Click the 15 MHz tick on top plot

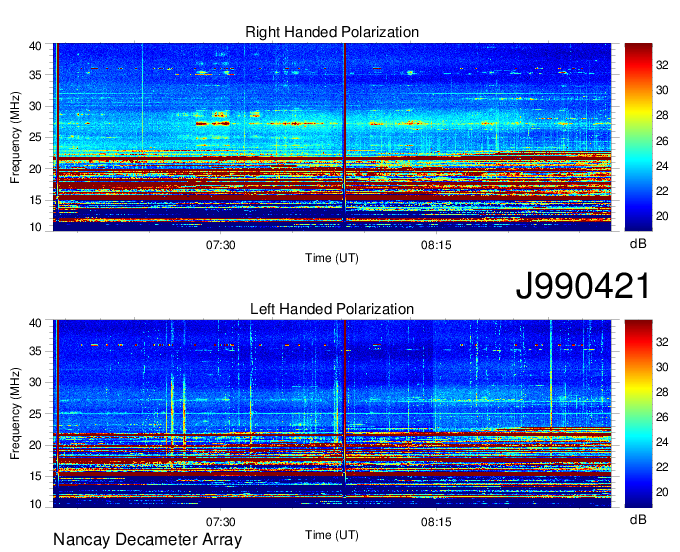coord(35,200)
